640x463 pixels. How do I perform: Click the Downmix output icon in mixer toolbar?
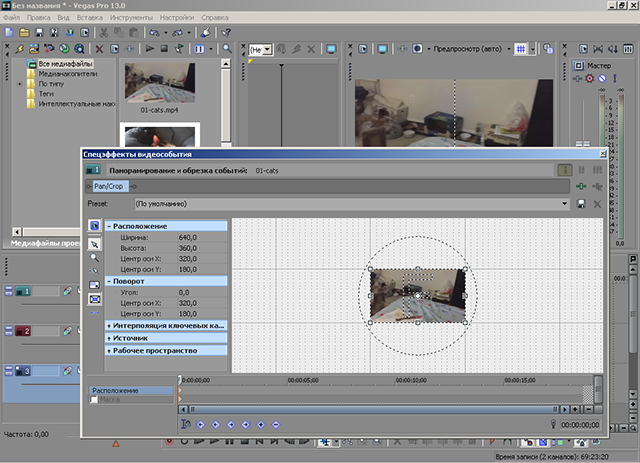(x=598, y=49)
